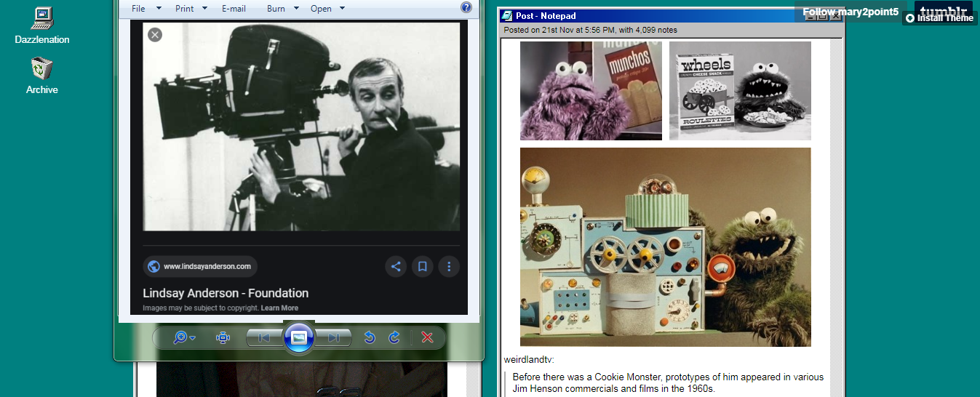Click the weirdlandtv username link
The height and width of the screenshot is (397, 980).
(x=529, y=359)
